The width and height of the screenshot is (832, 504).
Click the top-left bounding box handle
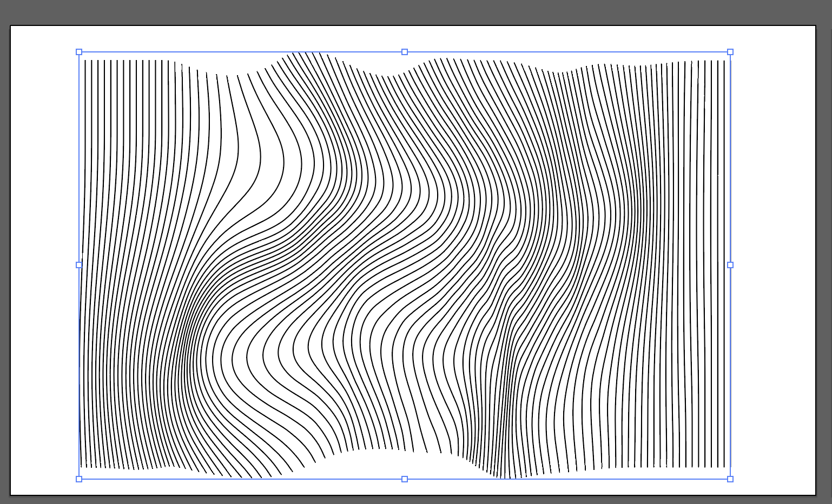pos(79,52)
